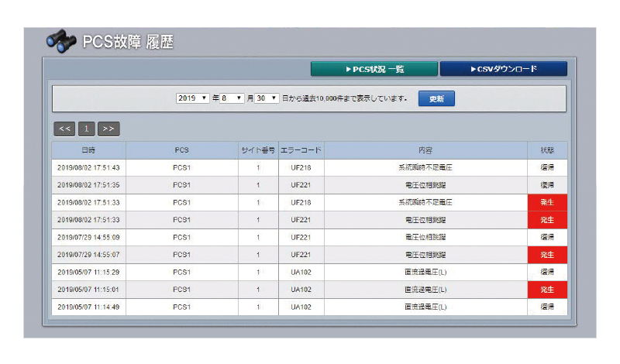Click the 内容 column header
The width and height of the screenshot is (620, 364).
point(425,150)
